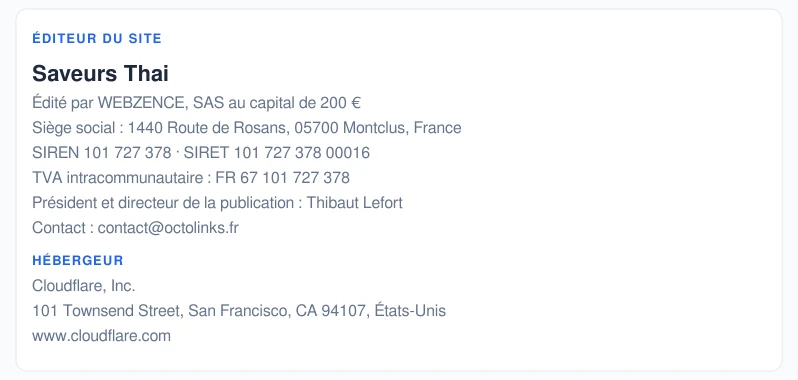Open the www.cloudflare.com link

coord(101,336)
